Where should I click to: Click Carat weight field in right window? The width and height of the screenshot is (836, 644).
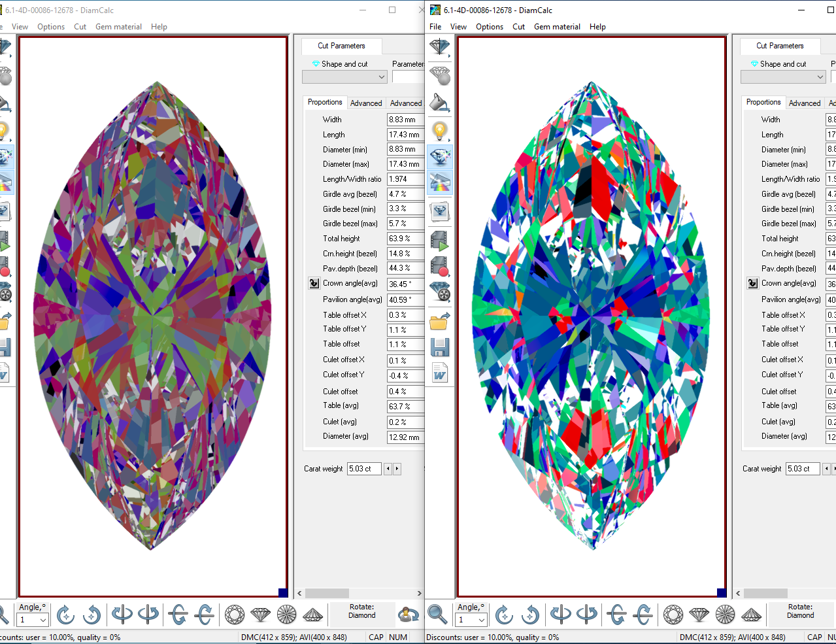click(x=803, y=469)
